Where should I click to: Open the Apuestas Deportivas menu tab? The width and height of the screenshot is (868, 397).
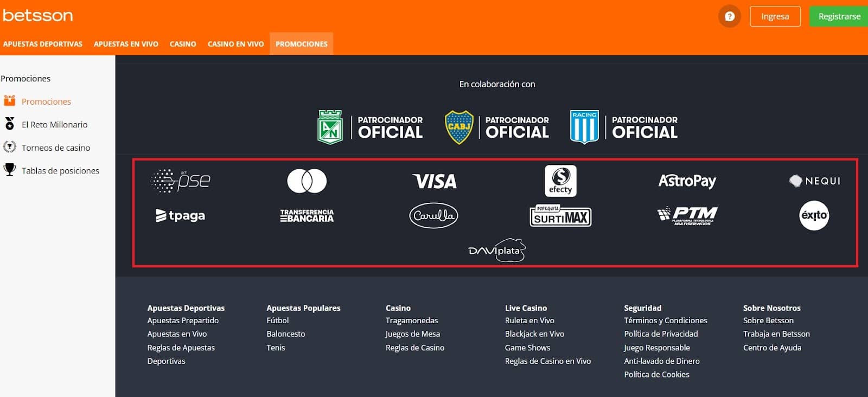(x=43, y=44)
